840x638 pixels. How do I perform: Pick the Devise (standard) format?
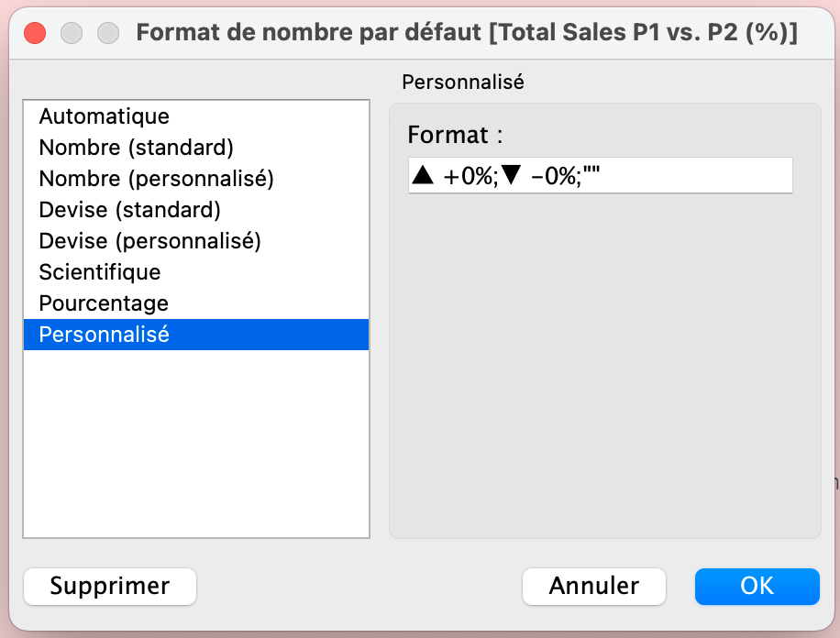[129, 210]
